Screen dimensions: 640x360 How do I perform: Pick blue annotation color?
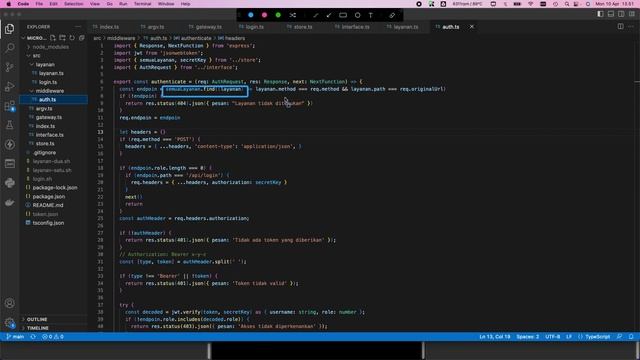point(251,15)
